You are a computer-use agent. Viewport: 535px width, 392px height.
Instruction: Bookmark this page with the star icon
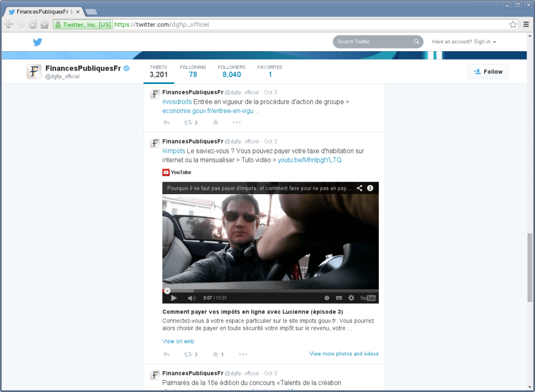513,24
